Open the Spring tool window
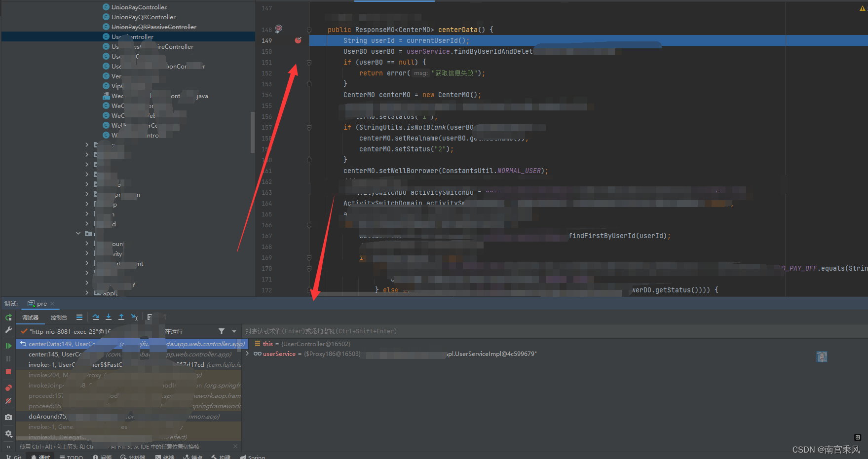 point(252,457)
